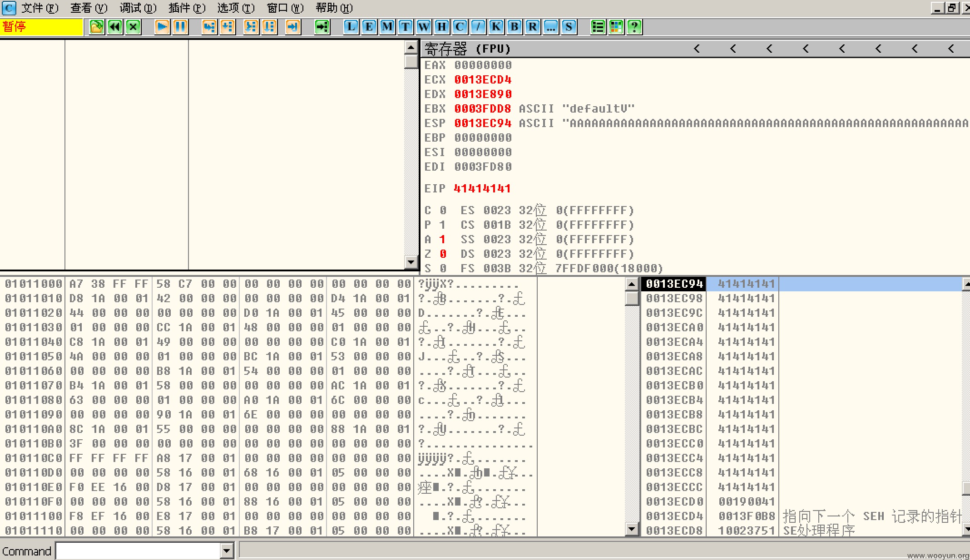Open the 窗口(W) menu
This screenshot has width=970, height=560.
click(285, 8)
